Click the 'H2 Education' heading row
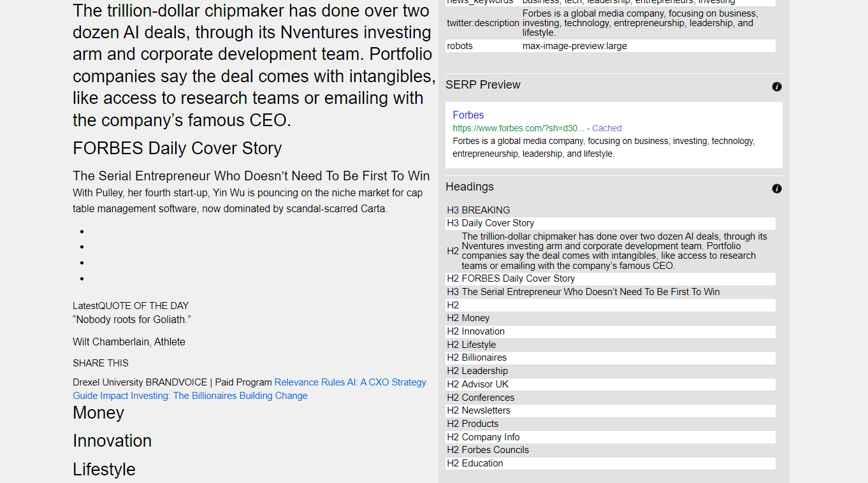 [611, 463]
